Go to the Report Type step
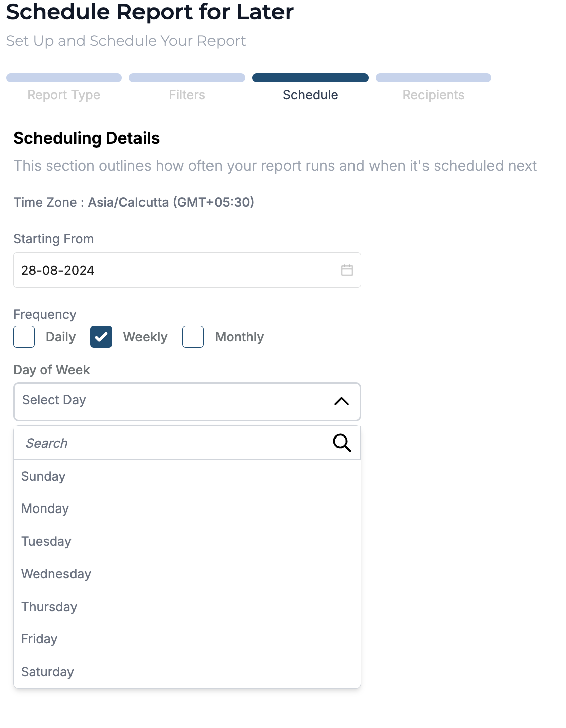Viewport: 566px width, 728px height. click(x=64, y=95)
